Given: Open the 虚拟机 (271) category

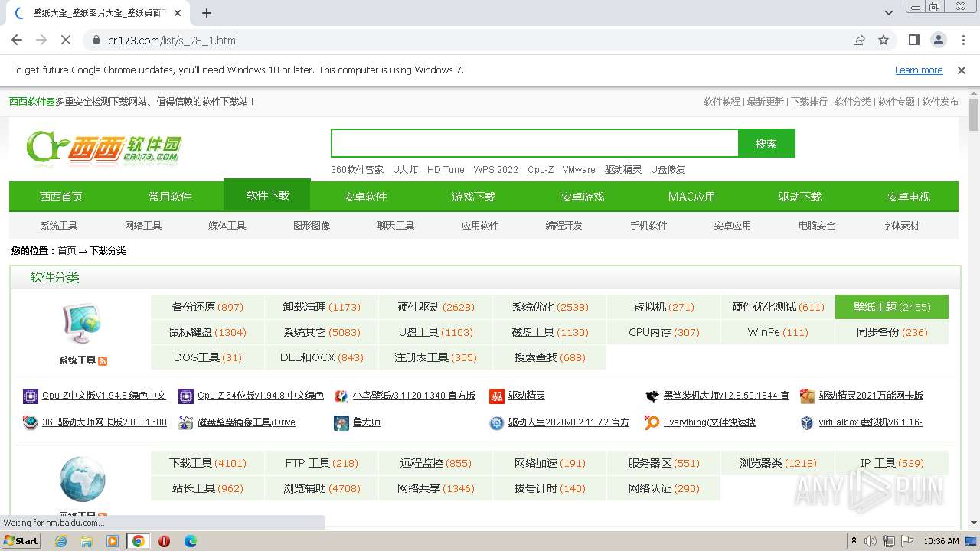Looking at the screenshot, I should tap(664, 307).
